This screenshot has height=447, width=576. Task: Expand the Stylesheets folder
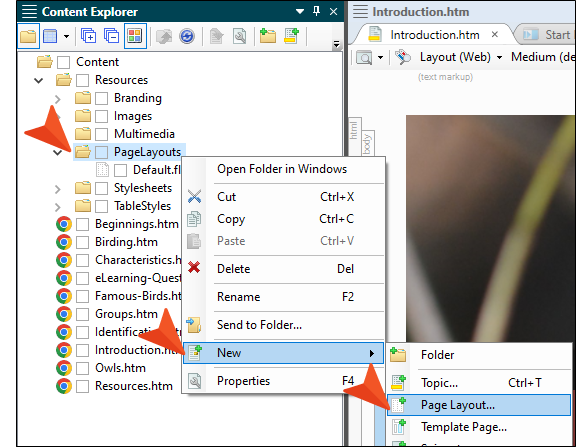click(x=58, y=189)
